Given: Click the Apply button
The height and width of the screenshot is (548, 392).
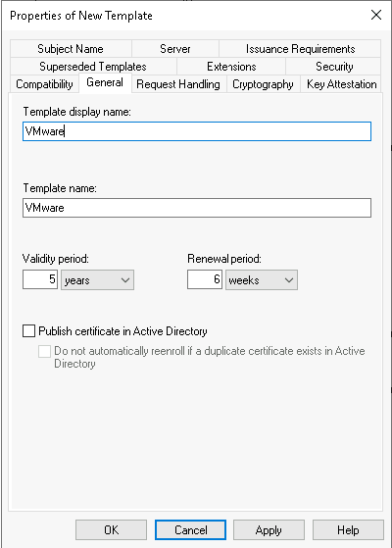Looking at the screenshot, I should tap(269, 529).
